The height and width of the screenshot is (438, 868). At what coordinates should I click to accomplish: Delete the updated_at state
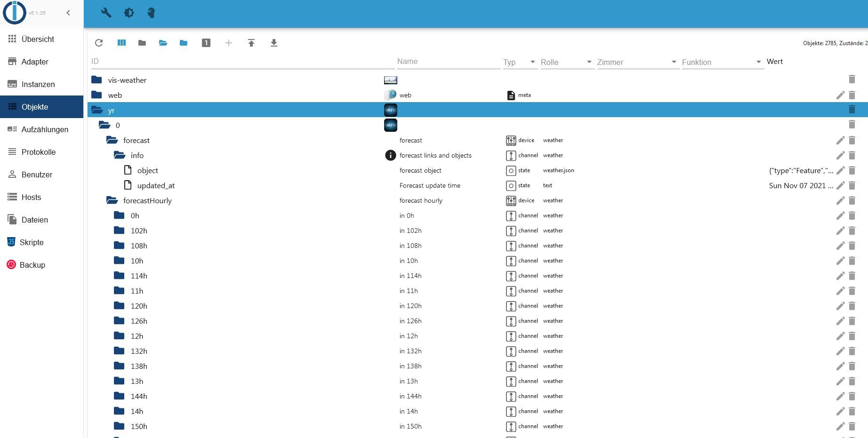tap(852, 185)
